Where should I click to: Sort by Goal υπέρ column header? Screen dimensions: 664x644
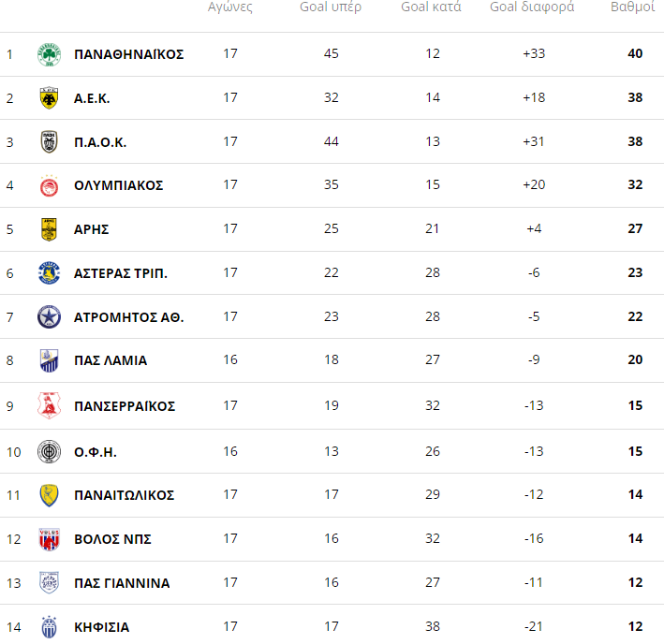click(331, 7)
